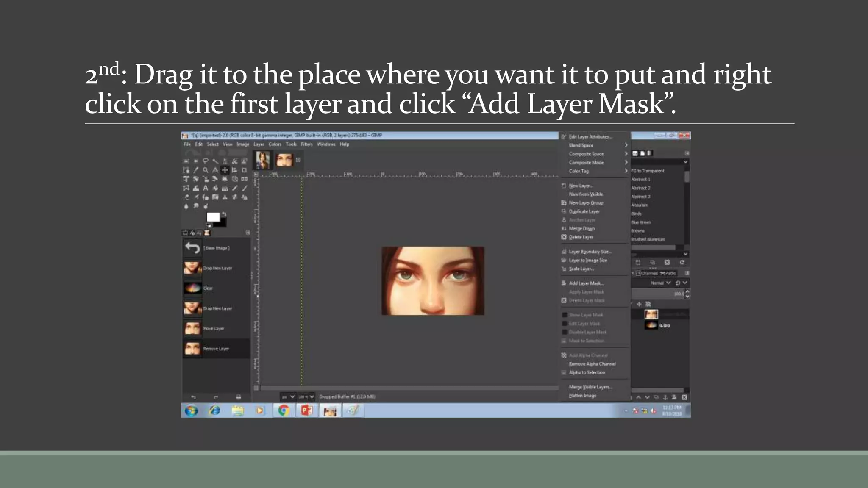This screenshot has width=868, height=488.
Task: Open the Colors menu
Action: pos(275,144)
